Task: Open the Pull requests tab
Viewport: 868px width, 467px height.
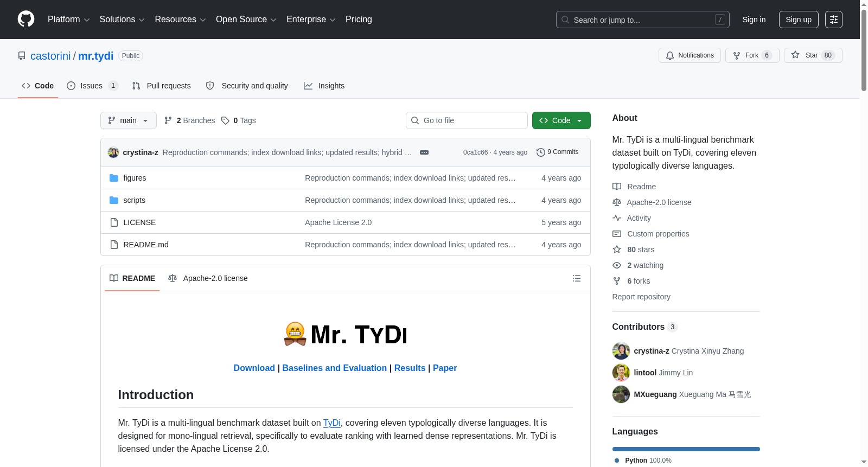Action: [x=162, y=86]
